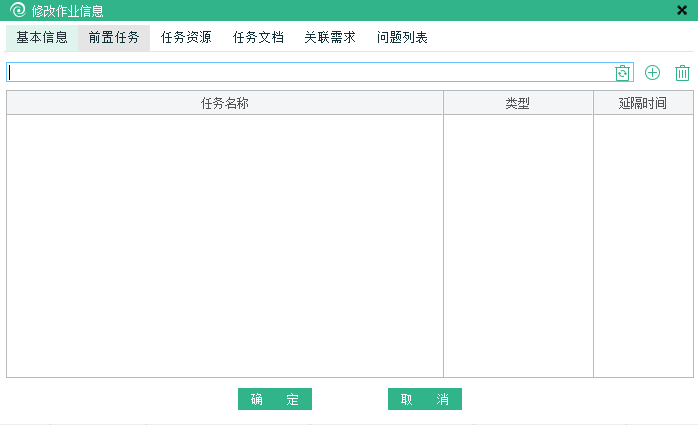The width and height of the screenshot is (698, 425).
Task: Open the 关联需求 tab
Action: [330, 38]
